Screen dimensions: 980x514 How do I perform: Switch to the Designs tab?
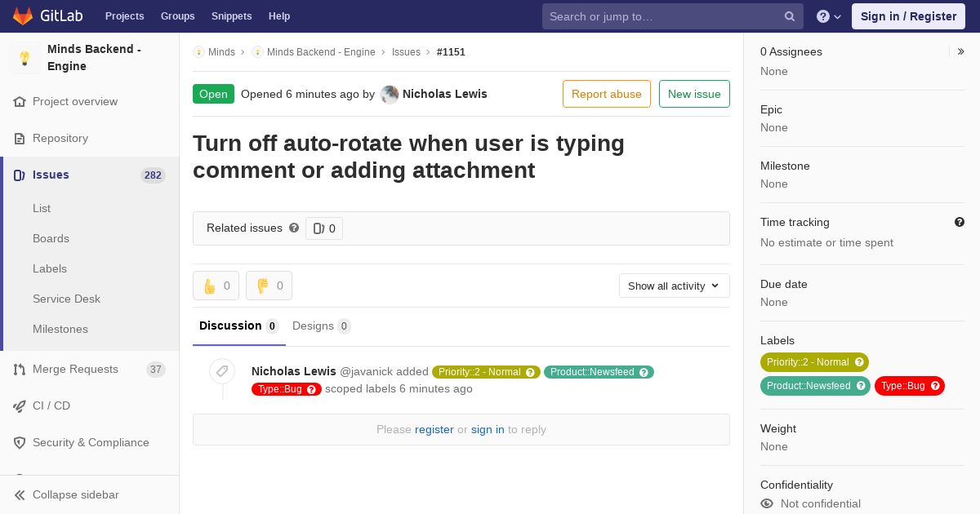point(322,326)
